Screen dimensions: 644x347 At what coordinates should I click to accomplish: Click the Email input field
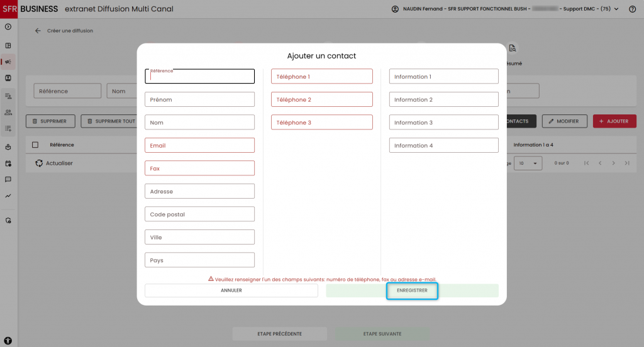click(199, 145)
